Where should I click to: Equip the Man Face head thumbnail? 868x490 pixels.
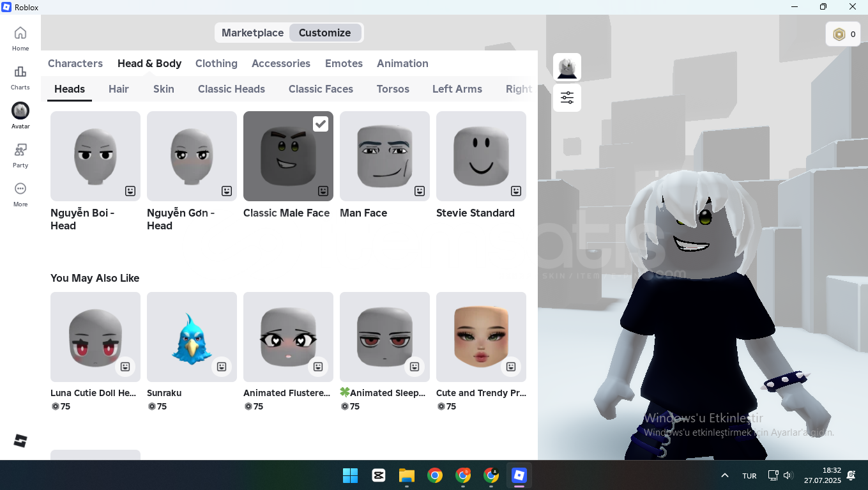[385, 156]
